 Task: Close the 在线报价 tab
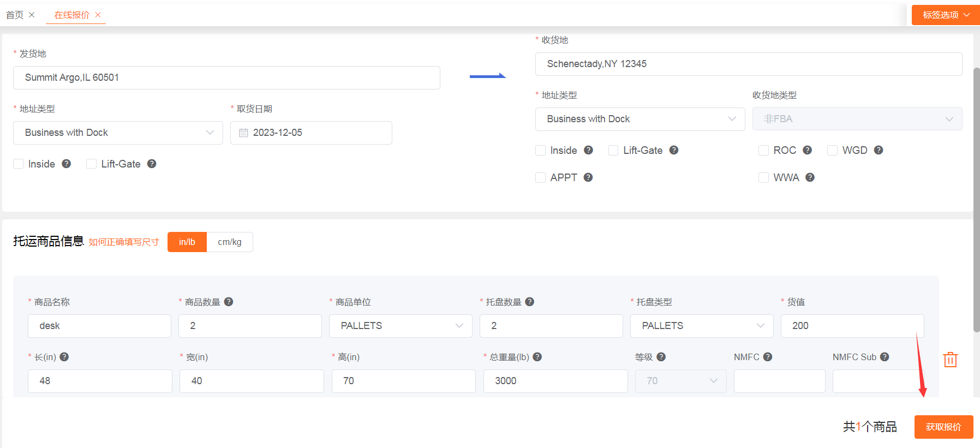[x=98, y=15]
